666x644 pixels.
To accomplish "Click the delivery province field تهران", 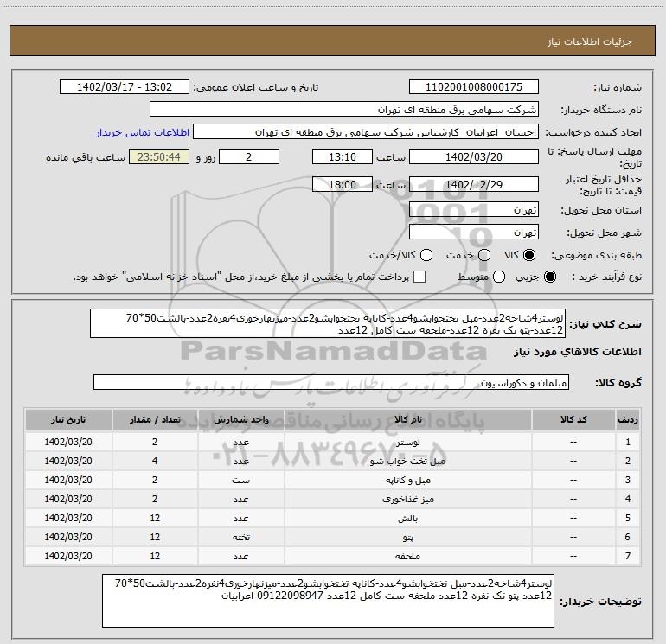I will click(474, 210).
